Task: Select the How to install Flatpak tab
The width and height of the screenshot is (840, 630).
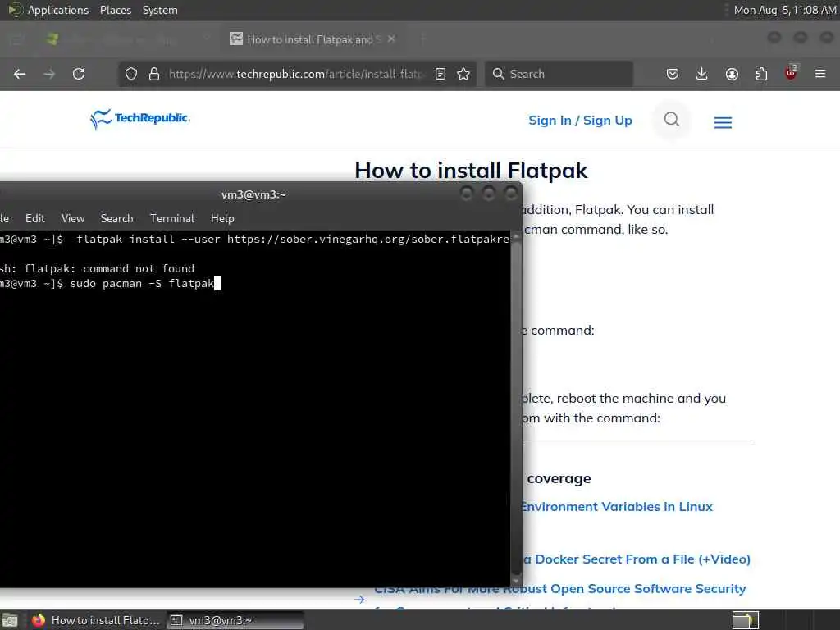Action: [313, 39]
